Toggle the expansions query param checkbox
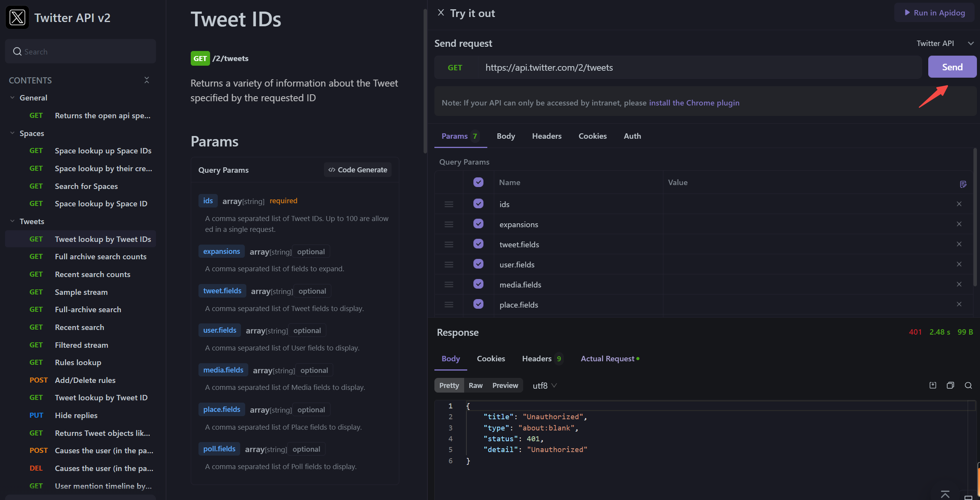Image resolution: width=980 pixels, height=500 pixels. click(x=478, y=224)
